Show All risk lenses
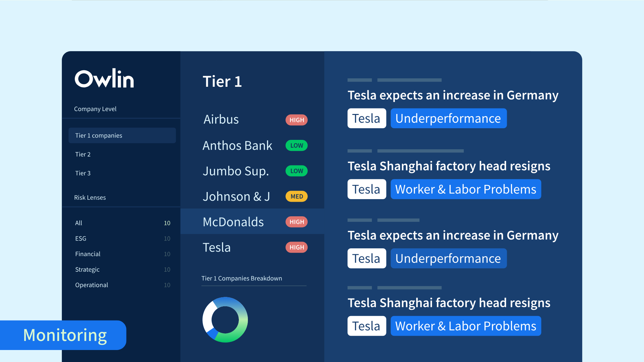Viewport: 644px width, 362px height. (79, 223)
